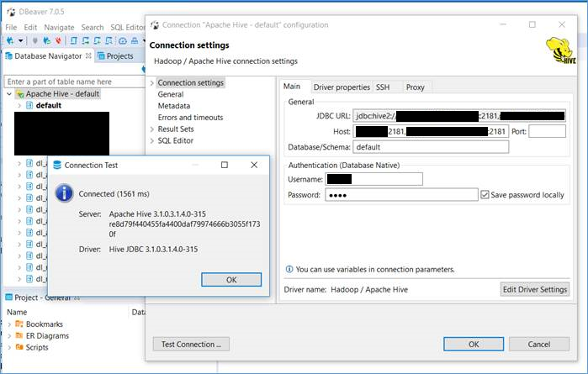Image resolution: width=588 pixels, height=374 pixels.
Task: Click the ER Diagrams folder icon
Action: tap(19, 335)
